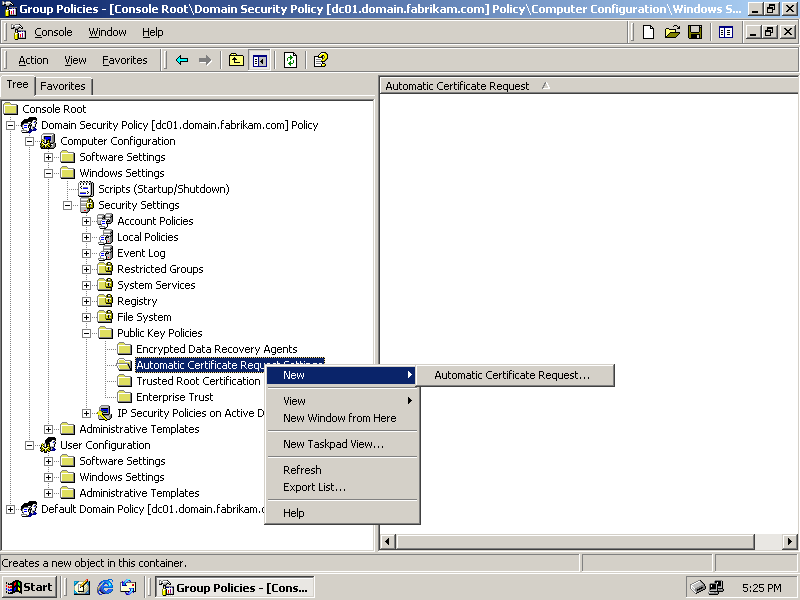Click the Start button
Viewport: 800px width, 600px height.
(30, 587)
